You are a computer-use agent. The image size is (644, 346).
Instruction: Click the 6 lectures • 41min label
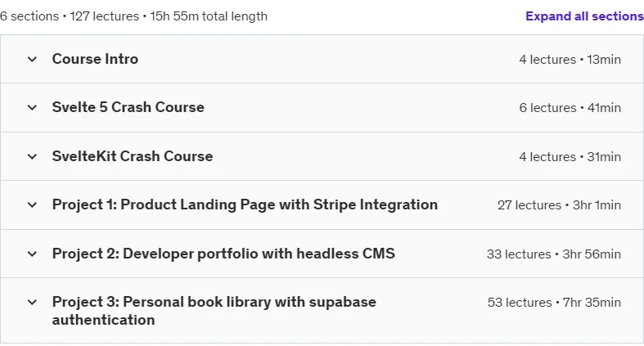tap(570, 108)
